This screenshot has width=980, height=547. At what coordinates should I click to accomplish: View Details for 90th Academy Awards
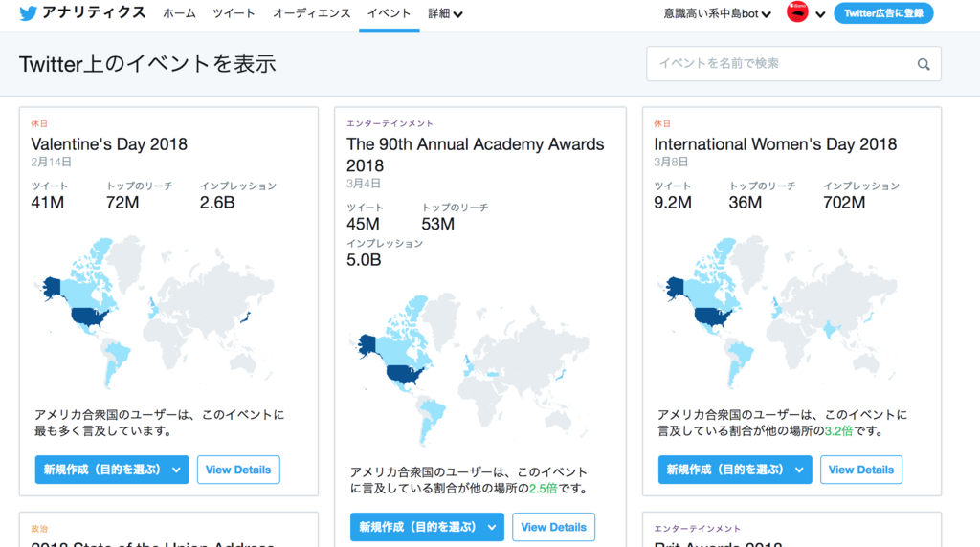point(554,527)
